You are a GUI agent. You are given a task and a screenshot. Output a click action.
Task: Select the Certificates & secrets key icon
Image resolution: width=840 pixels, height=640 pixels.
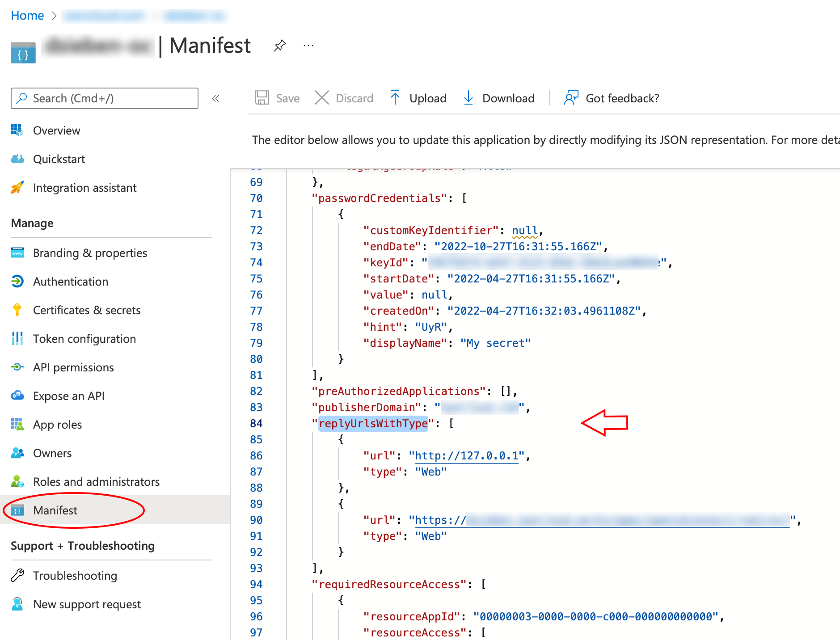17,310
